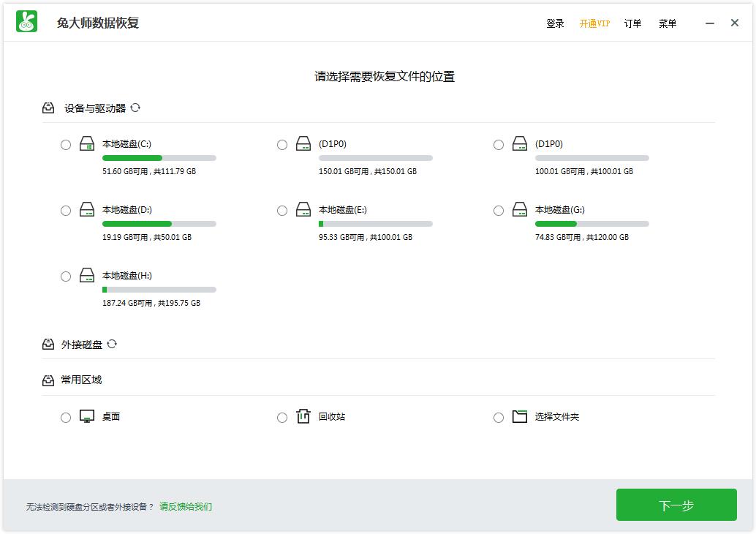The height and width of the screenshot is (534, 756).
Task: Select the first (D1P0) drive option
Action: click(282, 144)
